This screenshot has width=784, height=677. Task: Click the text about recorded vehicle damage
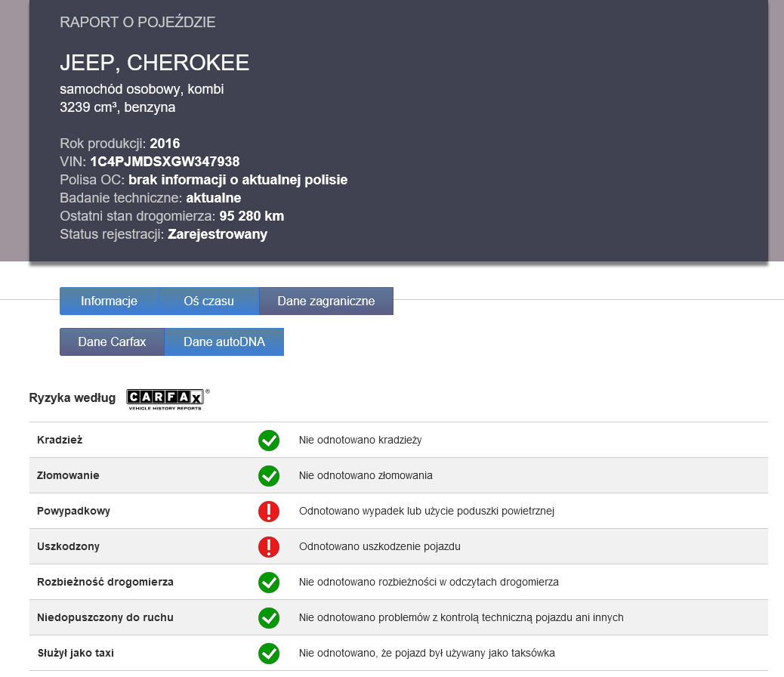[380, 546]
